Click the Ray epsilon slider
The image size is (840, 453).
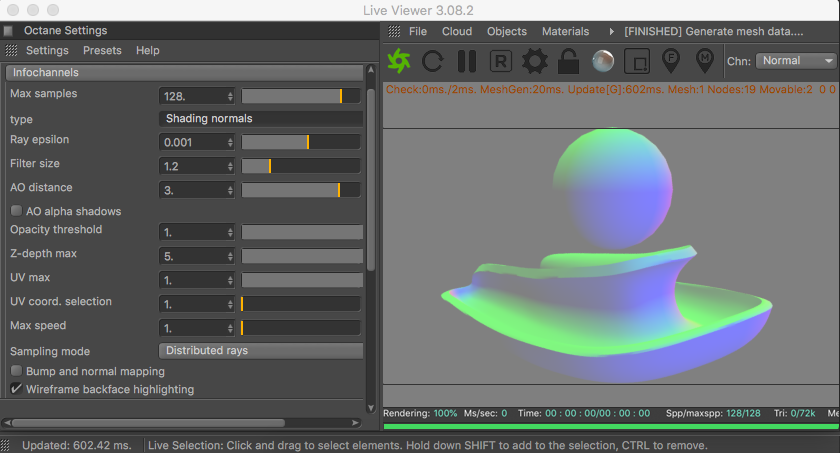(x=301, y=142)
